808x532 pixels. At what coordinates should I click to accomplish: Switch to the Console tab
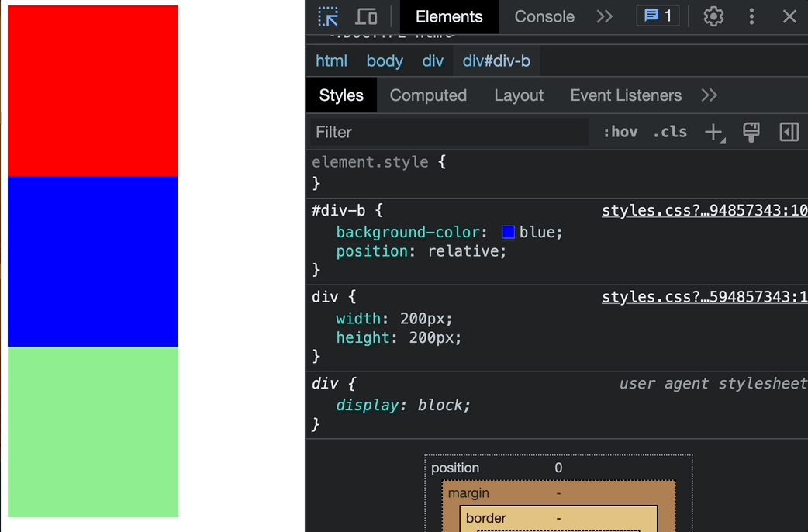[x=544, y=16]
